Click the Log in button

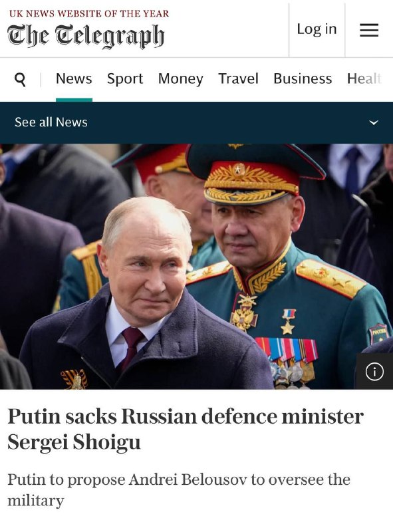[x=317, y=29]
